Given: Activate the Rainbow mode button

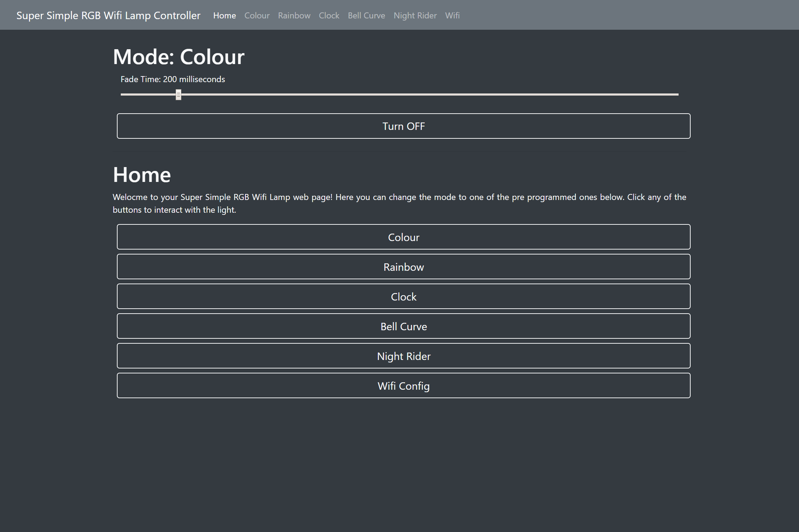Looking at the screenshot, I should click(x=403, y=267).
